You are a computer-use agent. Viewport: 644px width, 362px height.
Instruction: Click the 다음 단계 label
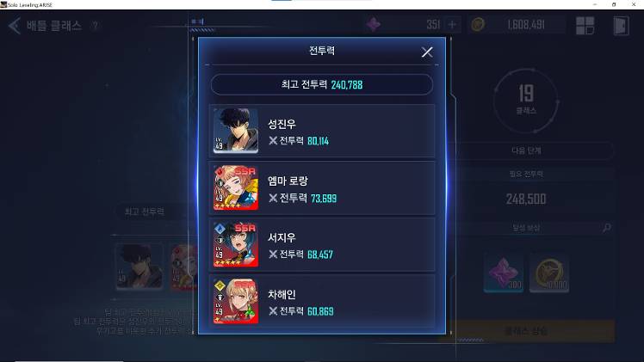[x=526, y=150]
